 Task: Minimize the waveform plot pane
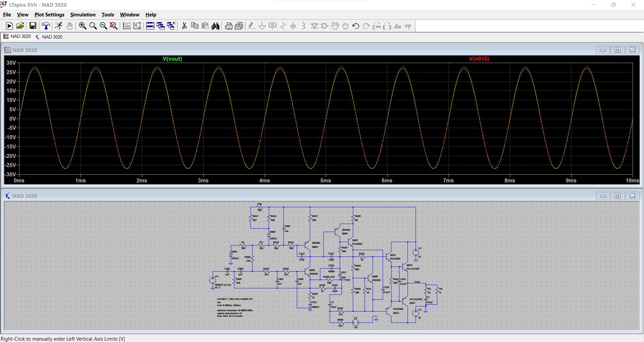(603, 50)
